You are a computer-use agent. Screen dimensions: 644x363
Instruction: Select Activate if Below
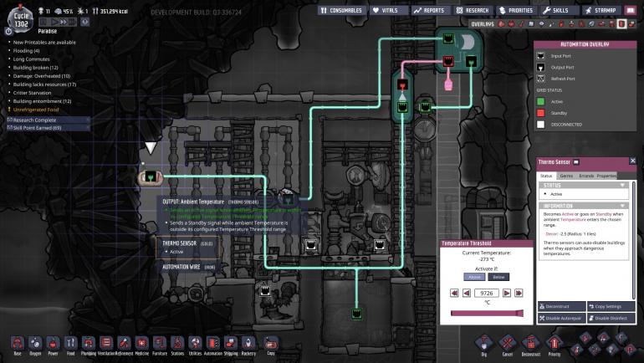pos(498,277)
